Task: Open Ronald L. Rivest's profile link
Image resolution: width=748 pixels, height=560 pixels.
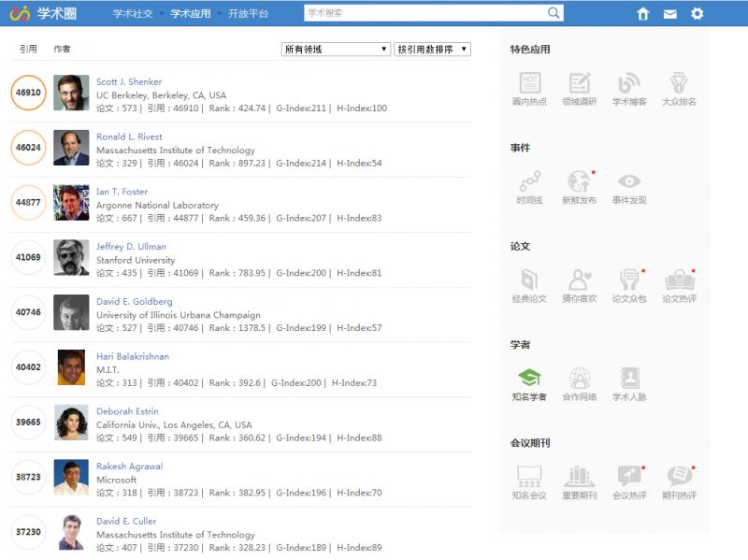Action: click(128, 136)
